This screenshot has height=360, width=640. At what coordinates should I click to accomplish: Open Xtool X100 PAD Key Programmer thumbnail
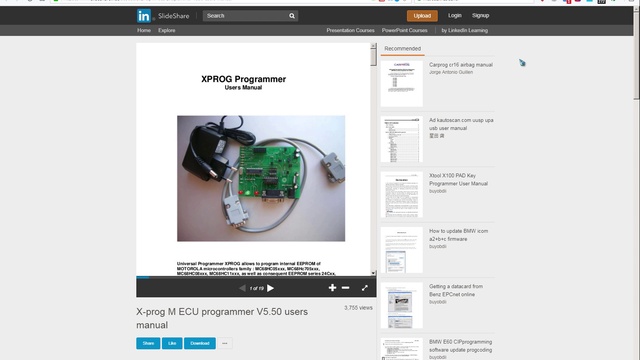(x=402, y=195)
